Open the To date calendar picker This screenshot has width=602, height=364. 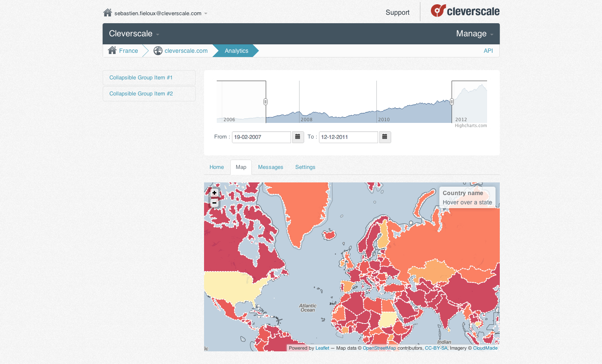(x=385, y=137)
